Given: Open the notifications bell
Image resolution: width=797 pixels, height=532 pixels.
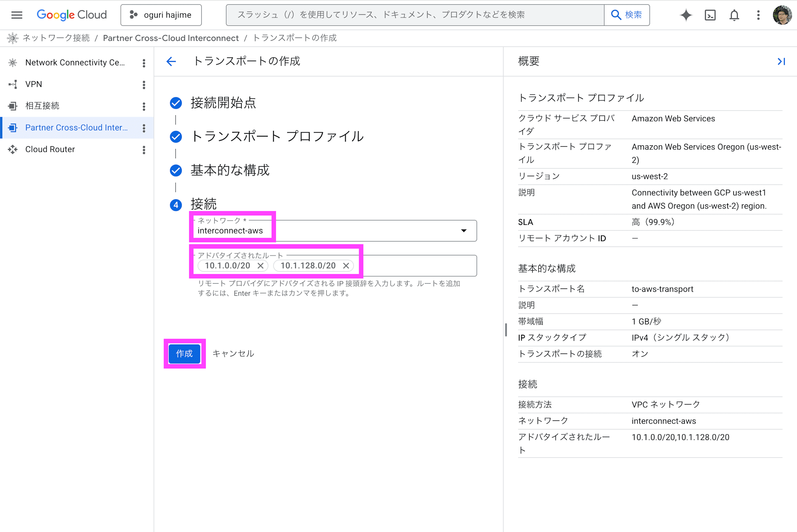Looking at the screenshot, I should click(734, 15).
